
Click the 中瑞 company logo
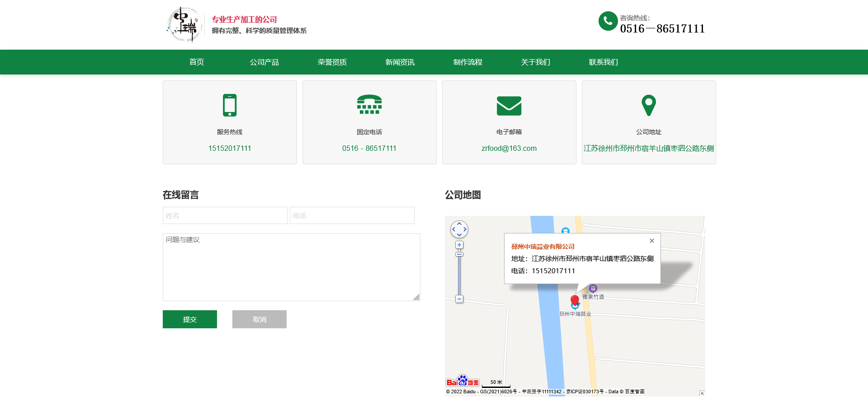click(x=184, y=24)
